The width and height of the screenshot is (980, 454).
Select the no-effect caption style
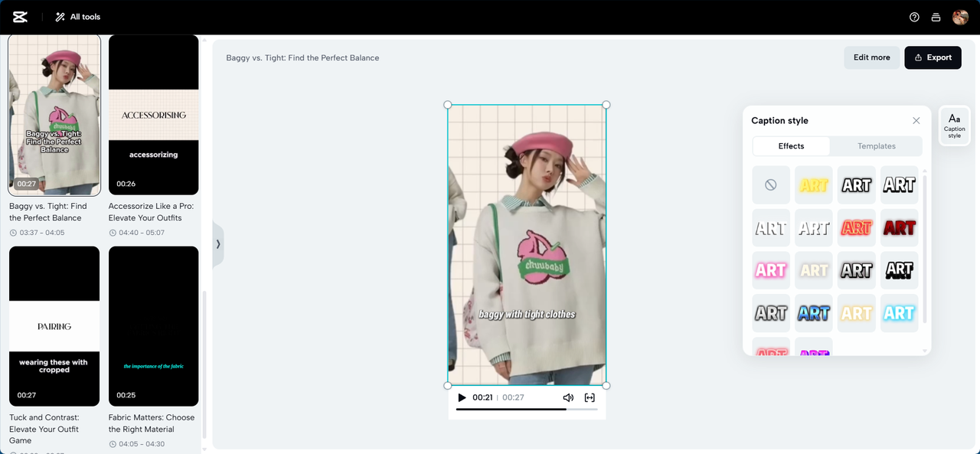point(771,185)
